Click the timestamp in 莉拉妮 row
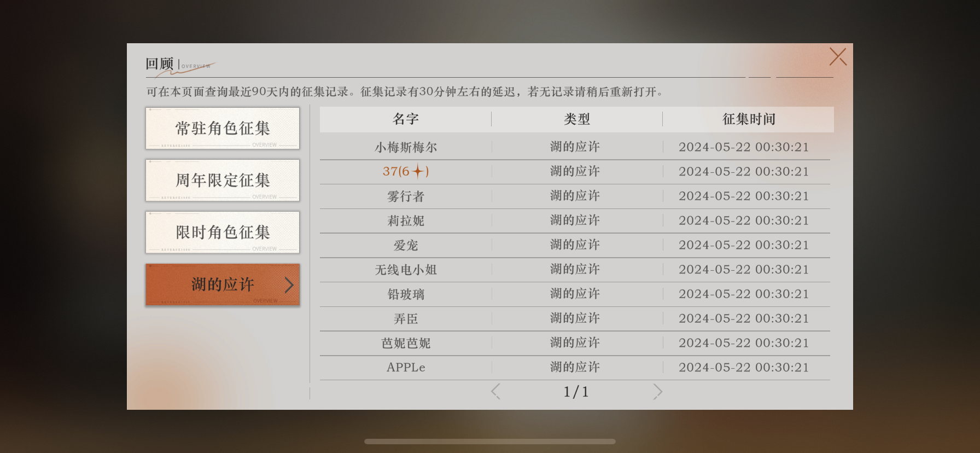 (744, 220)
